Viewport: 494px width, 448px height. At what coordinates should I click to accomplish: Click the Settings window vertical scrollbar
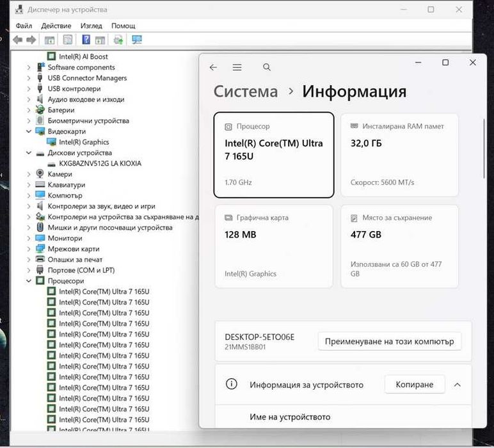click(x=484, y=148)
